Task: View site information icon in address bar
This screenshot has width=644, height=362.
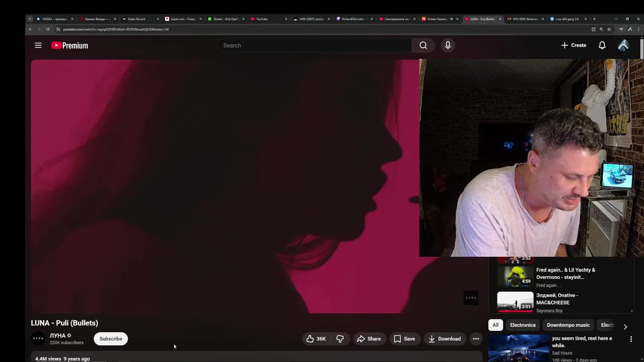Action: tap(58, 29)
